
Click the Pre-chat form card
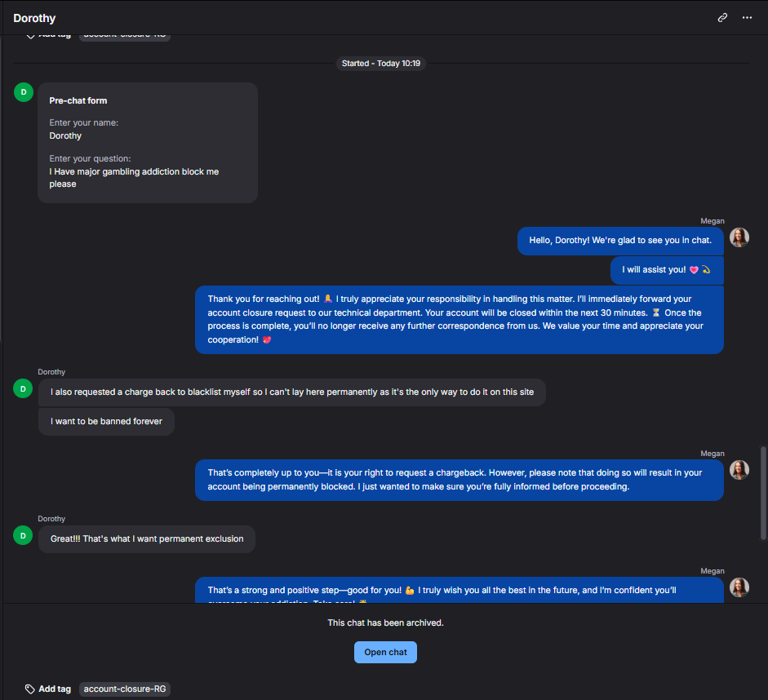tap(148, 143)
